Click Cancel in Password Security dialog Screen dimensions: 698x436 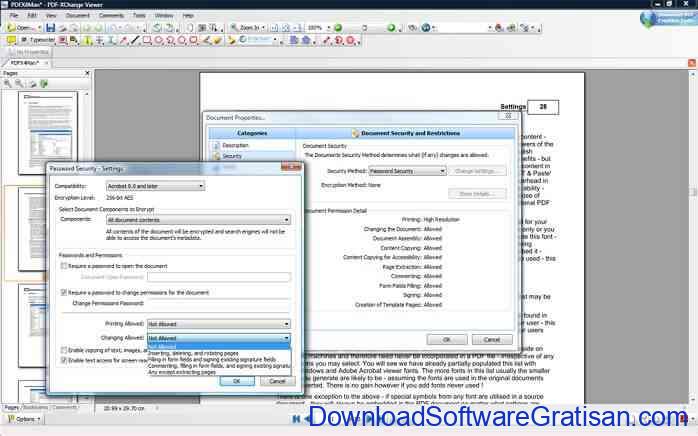pyautogui.click(x=277, y=381)
